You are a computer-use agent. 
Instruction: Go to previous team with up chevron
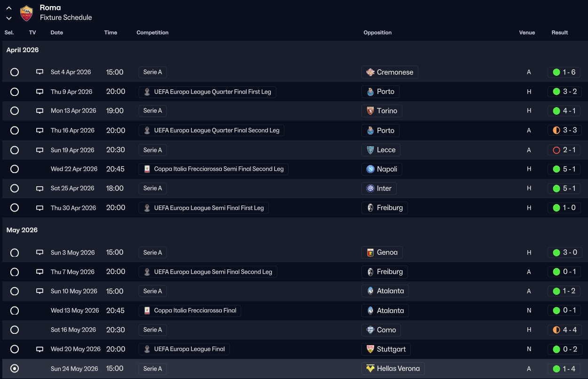pyautogui.click(x=9, y=8)
